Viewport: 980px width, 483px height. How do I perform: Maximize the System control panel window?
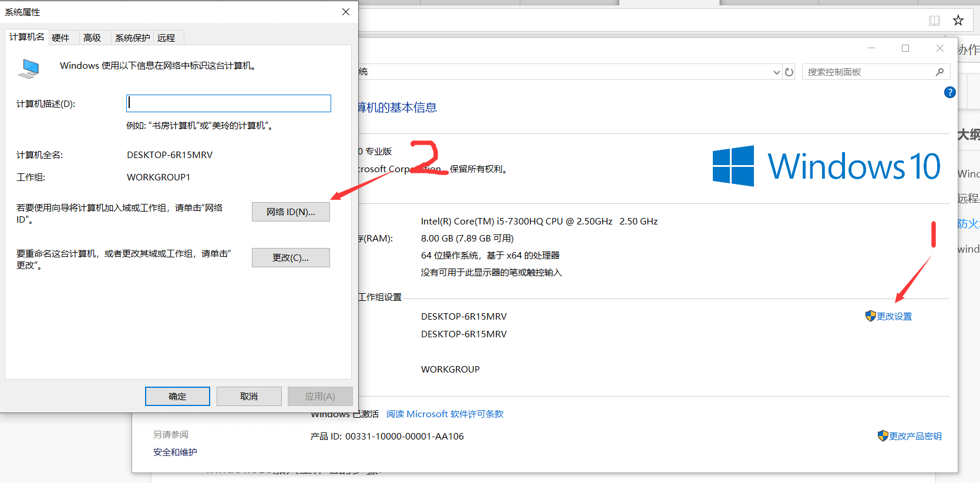(x=905, y=48)
